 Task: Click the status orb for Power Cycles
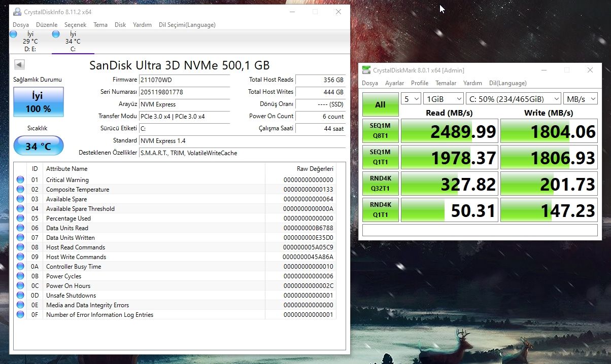[20, 276]
